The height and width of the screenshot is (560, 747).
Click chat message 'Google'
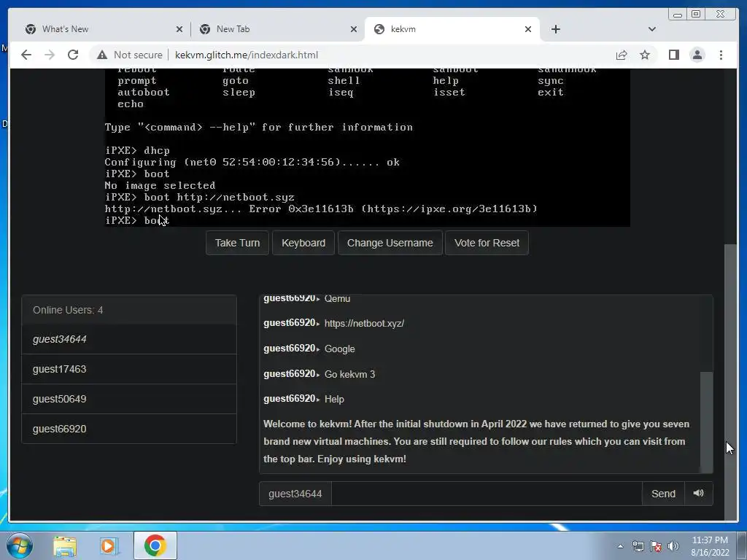(340, 349)
